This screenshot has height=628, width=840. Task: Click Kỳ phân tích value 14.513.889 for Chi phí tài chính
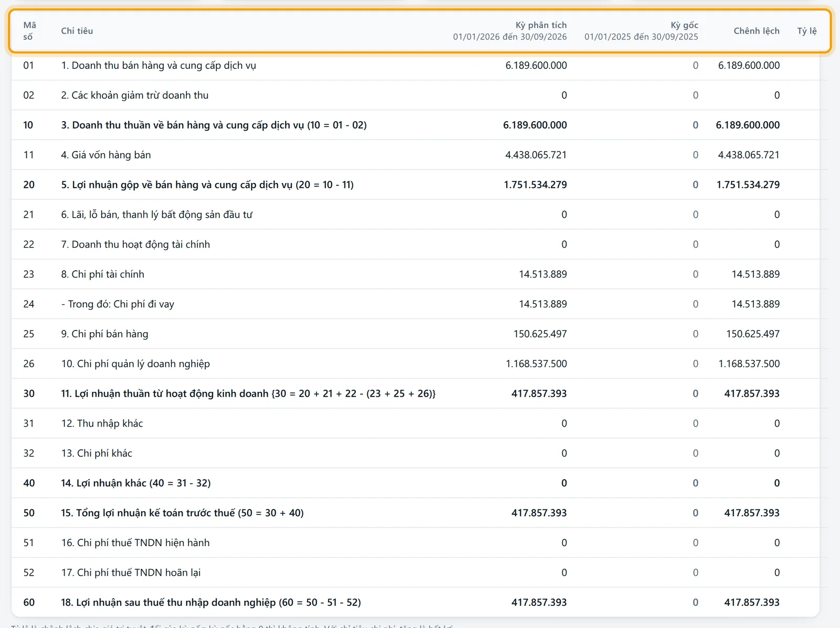point(543,274)
